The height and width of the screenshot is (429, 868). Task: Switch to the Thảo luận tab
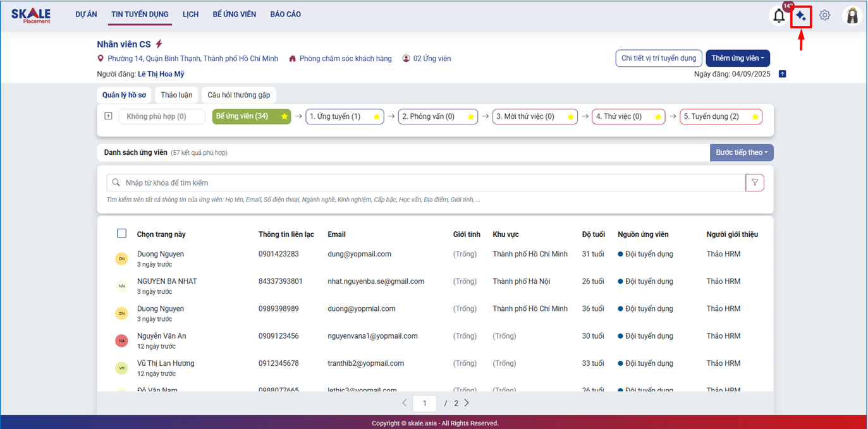[x=176, y=95]
